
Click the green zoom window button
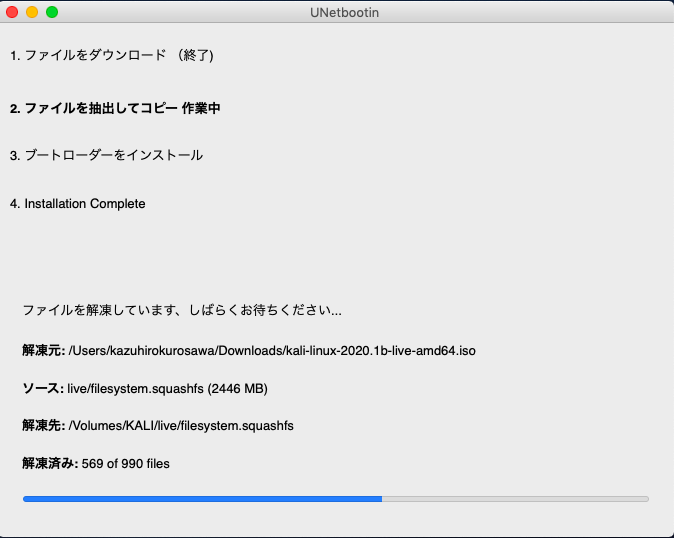click(x=52, y=12)
